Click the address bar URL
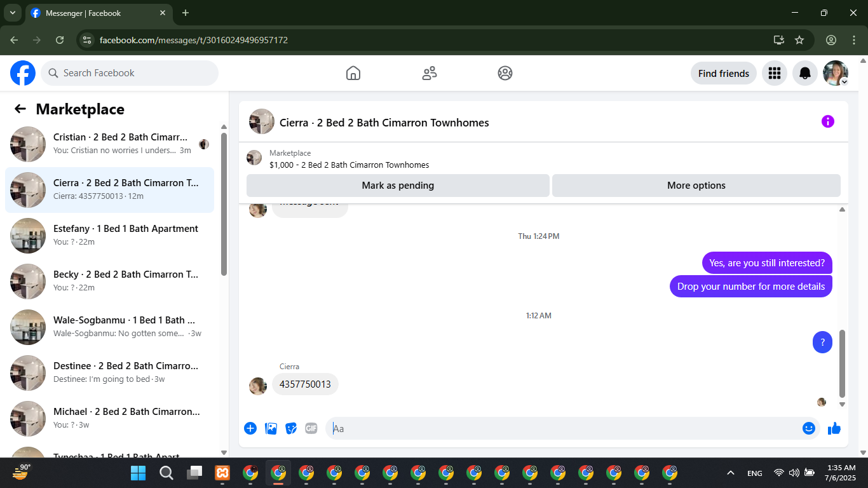This screenshot has width=868, height=488. coord(194,40)
